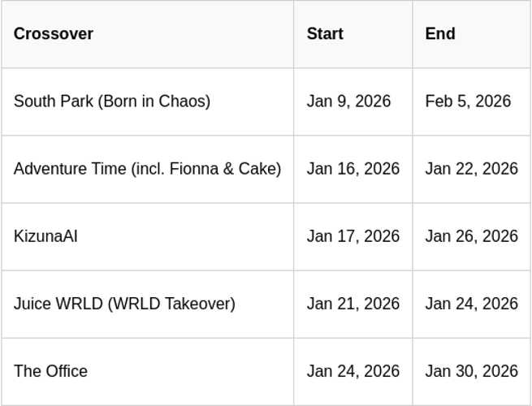Image resolution: width=532 pixels, height=406 pixels.
Task: Click the End column header
Action: 440,34
